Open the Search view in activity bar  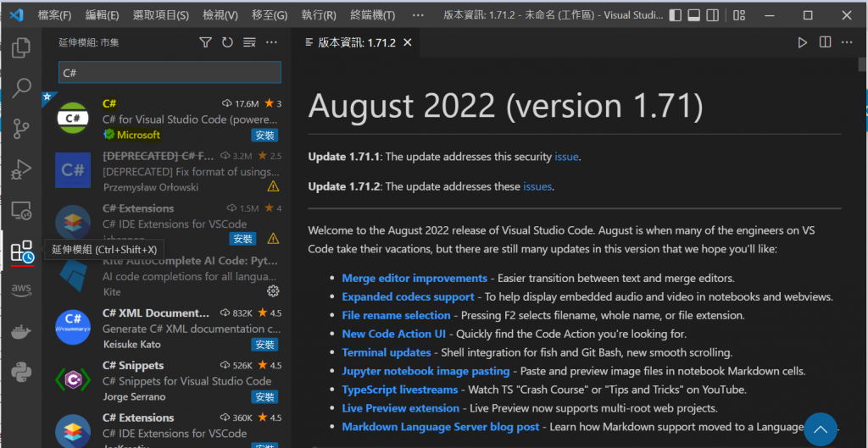[21, 88]
